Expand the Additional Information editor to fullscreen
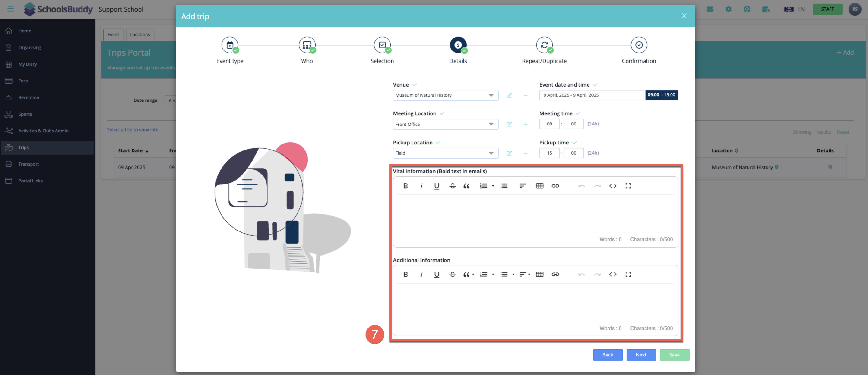 [x=628, y=274]
